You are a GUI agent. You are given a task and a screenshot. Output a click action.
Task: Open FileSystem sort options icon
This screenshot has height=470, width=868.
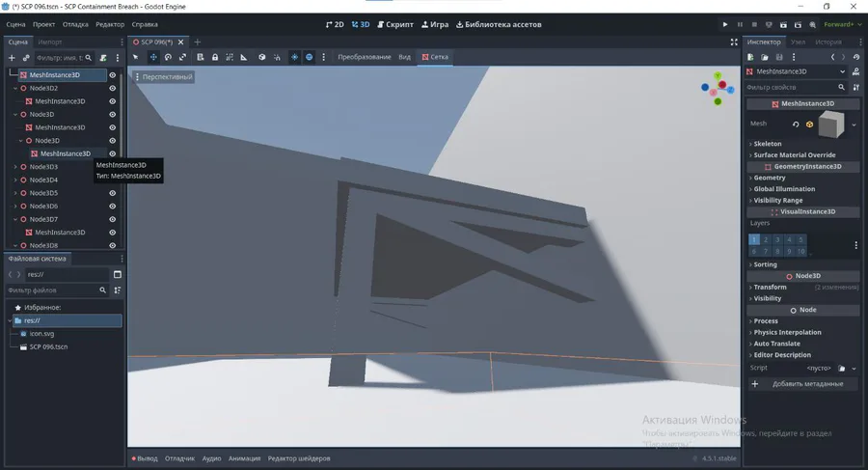[118, 290]
